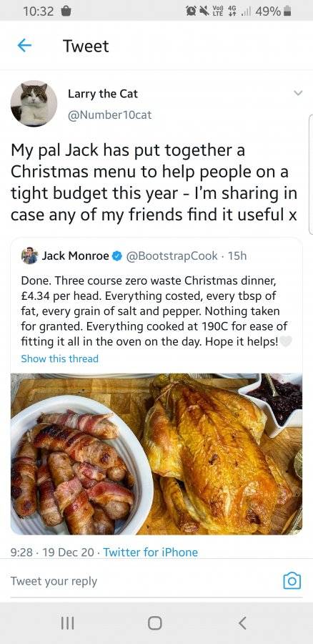Viewport: 313px width, 644px height.
Task: Open Jack Monroe's small avatar
Action: pyautogui.click(x=29, y=256)
